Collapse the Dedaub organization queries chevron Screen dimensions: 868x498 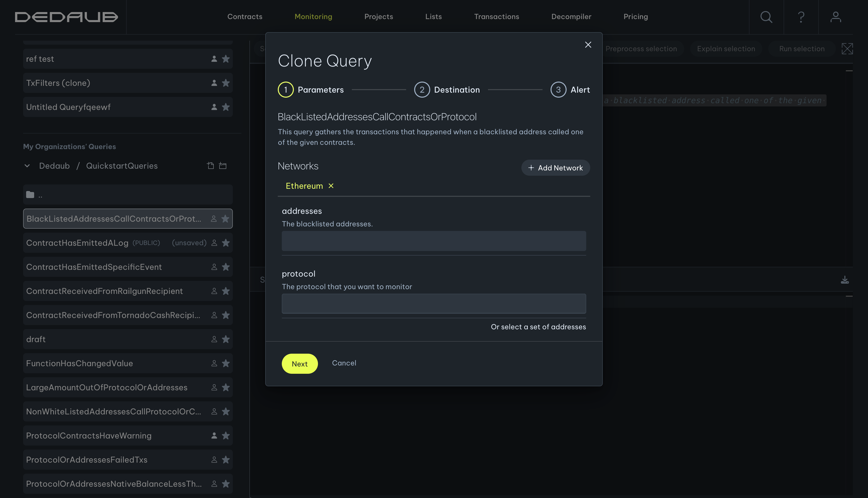(x=27, y=166)
